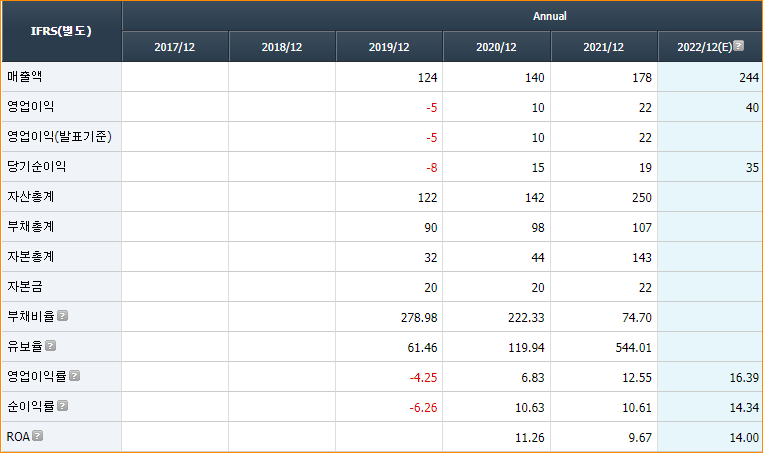Image resolution: width=763 pixels, height=453 pixels.
Task: Select the 2018/12 column header
Action: 282,47
